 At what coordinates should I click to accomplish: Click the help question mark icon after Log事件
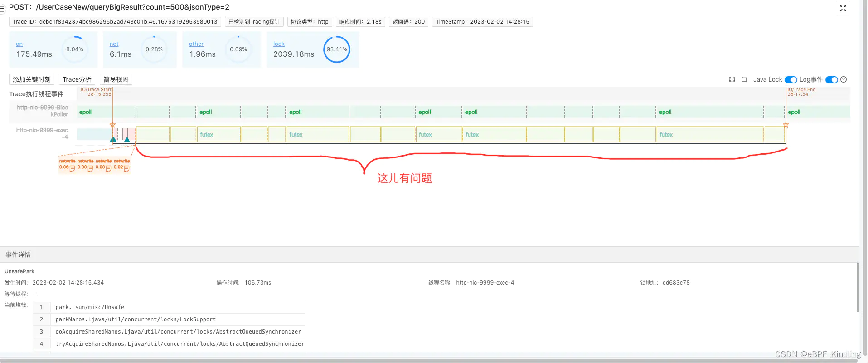pyautogui.click(x=844, y=79)
